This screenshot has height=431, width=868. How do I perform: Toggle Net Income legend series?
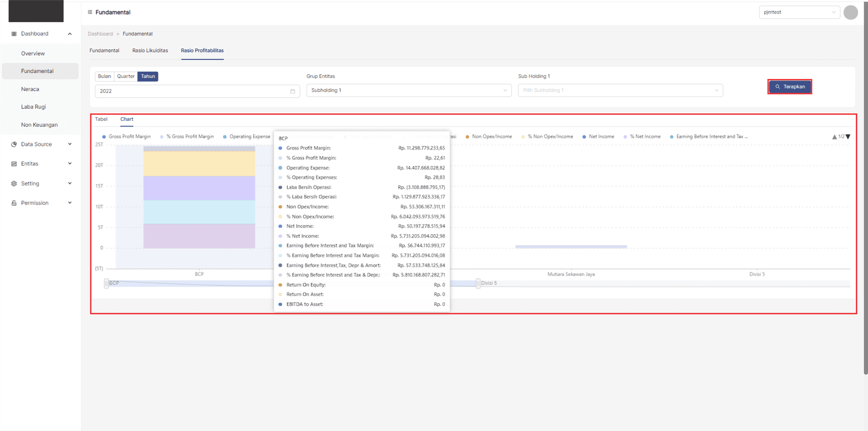(x=598, y=137)
